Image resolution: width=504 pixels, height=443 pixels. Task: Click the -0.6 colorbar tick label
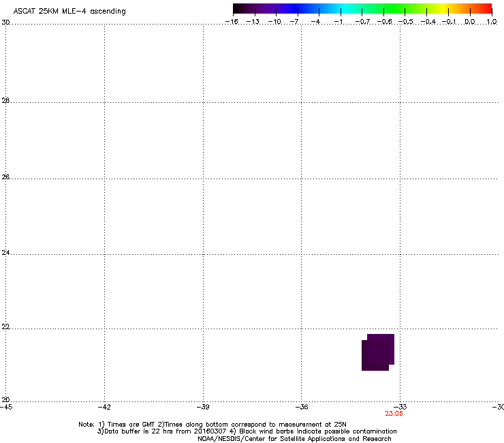tap(384, 22)
